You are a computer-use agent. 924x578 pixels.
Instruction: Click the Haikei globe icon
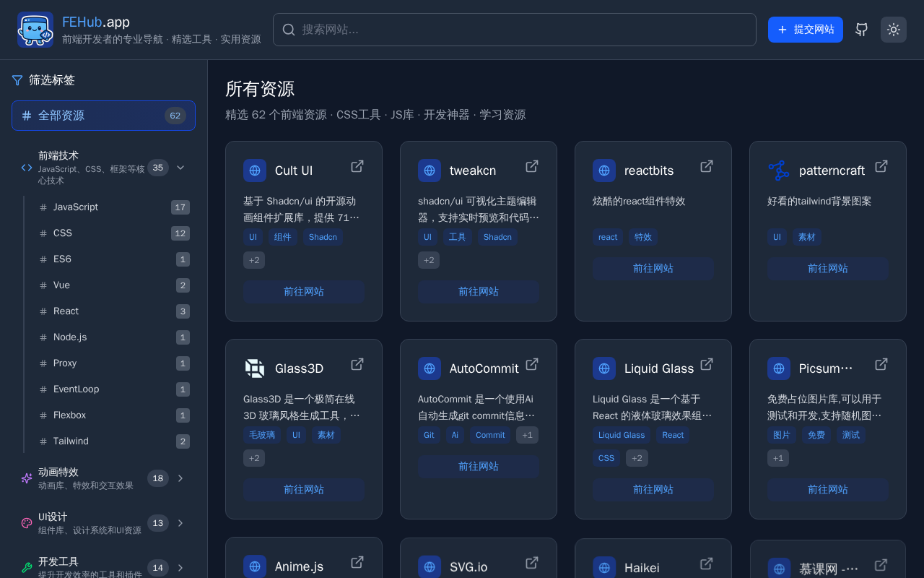click(604, 568)
